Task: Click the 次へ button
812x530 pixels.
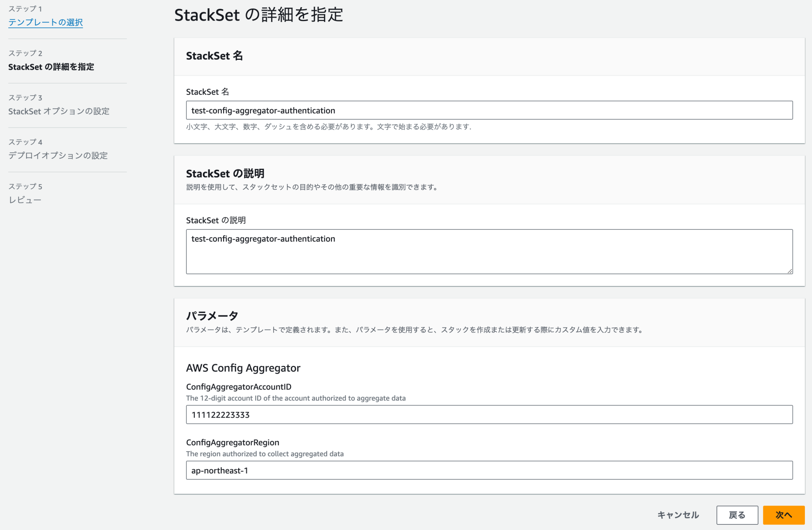Action: (784, 515)
